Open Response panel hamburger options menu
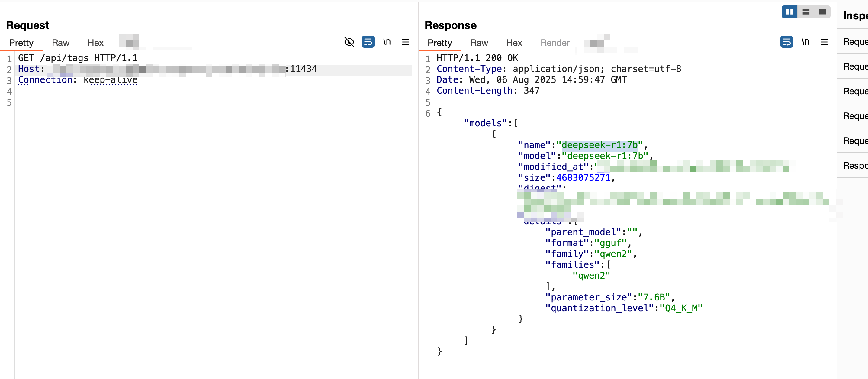The image size is (868, 379). [x=824, y=42]
